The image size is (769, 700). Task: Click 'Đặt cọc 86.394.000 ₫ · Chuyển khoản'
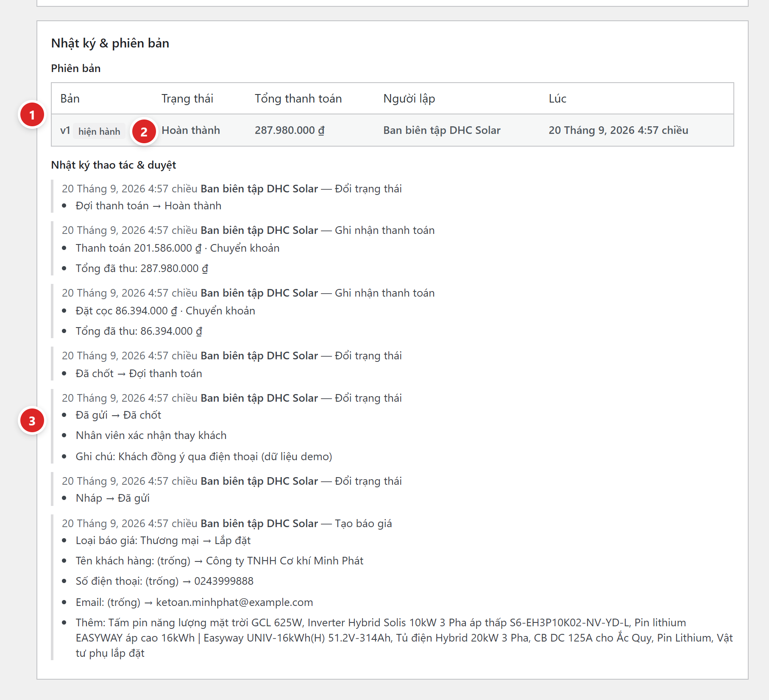pos(165,311)
